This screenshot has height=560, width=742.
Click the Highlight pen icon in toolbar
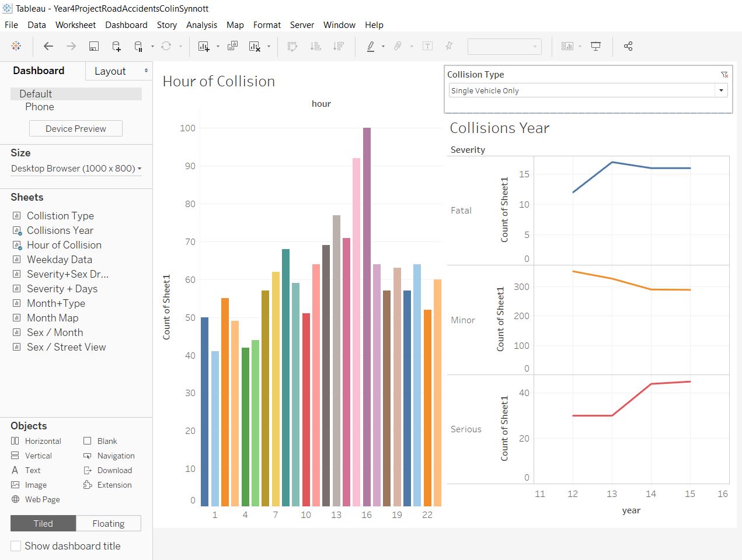[370, 46]
